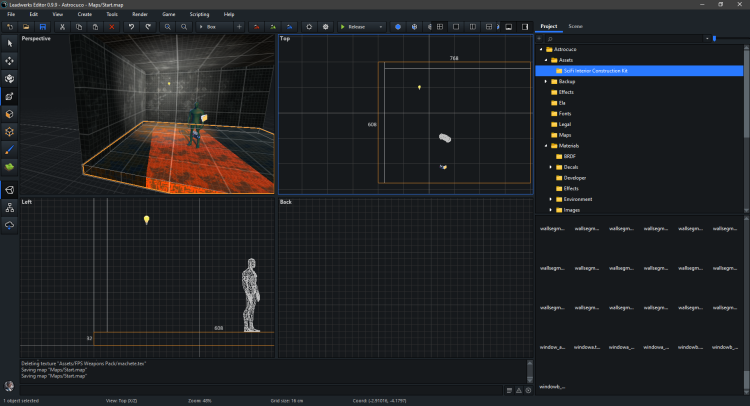
Task: Toggle the side panel layout button
Action: [525, 26]
